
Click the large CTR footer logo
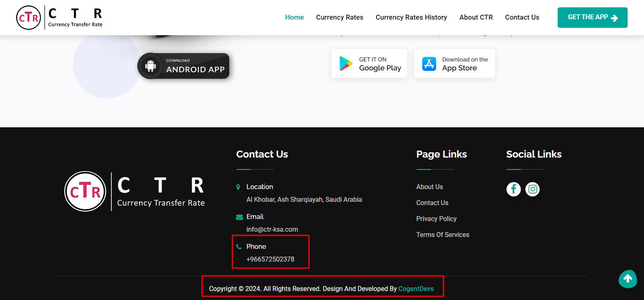point(135,191)
